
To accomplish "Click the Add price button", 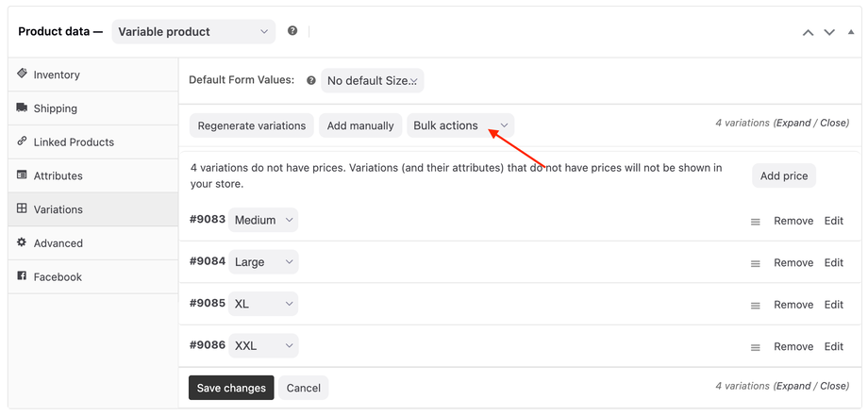I will pos(783,175).
